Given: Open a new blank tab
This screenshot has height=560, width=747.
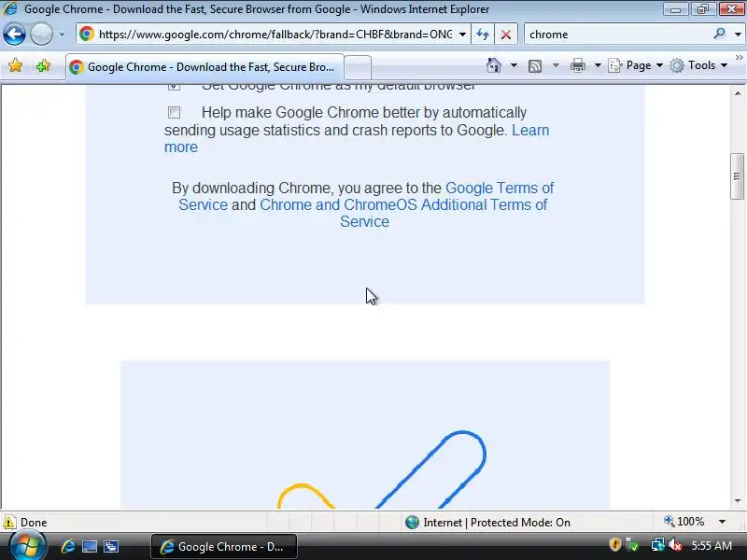Looking at the screenshot, I should (x=358, y=67).
